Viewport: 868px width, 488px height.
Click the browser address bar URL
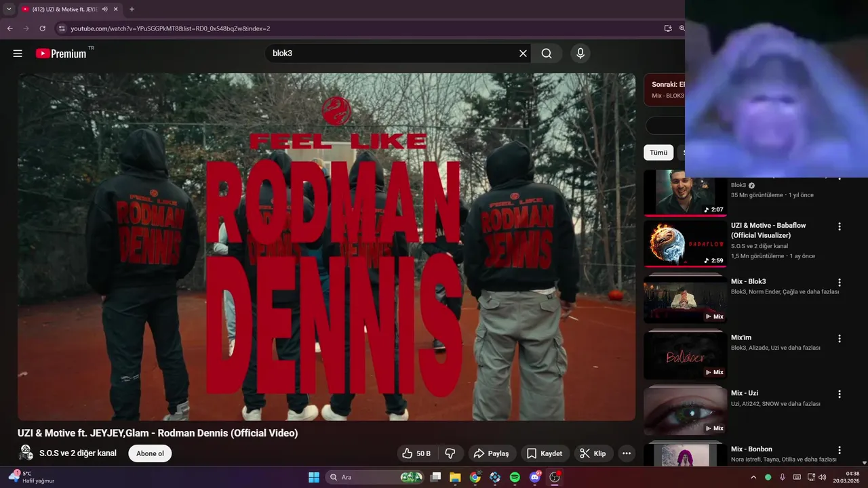[170, 28]
